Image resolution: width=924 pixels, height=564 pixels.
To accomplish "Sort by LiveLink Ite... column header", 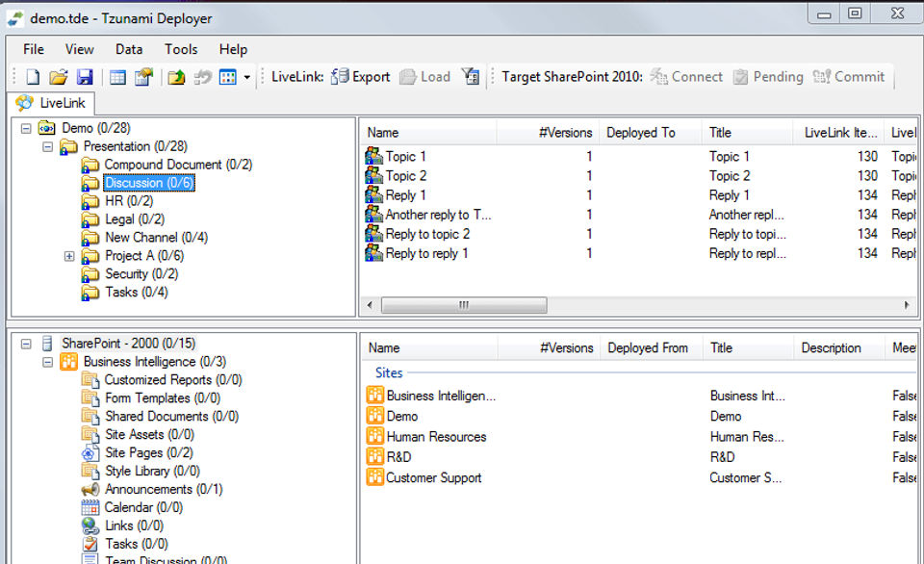I will [x=839, y=133].
